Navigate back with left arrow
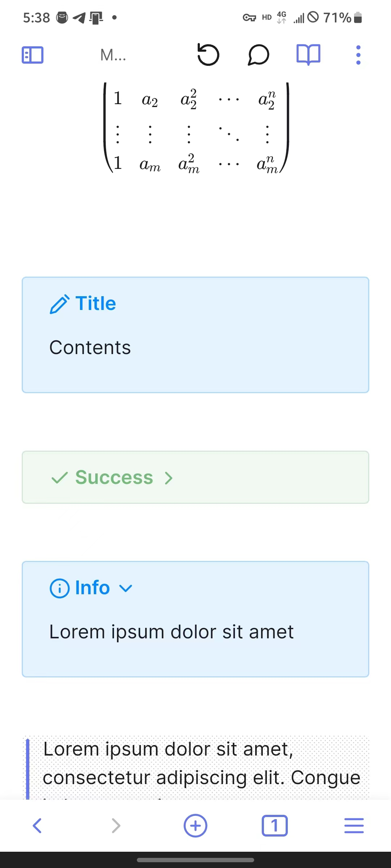Image resolution: width=391 pixels, height=868 pixels. (37, 826)
